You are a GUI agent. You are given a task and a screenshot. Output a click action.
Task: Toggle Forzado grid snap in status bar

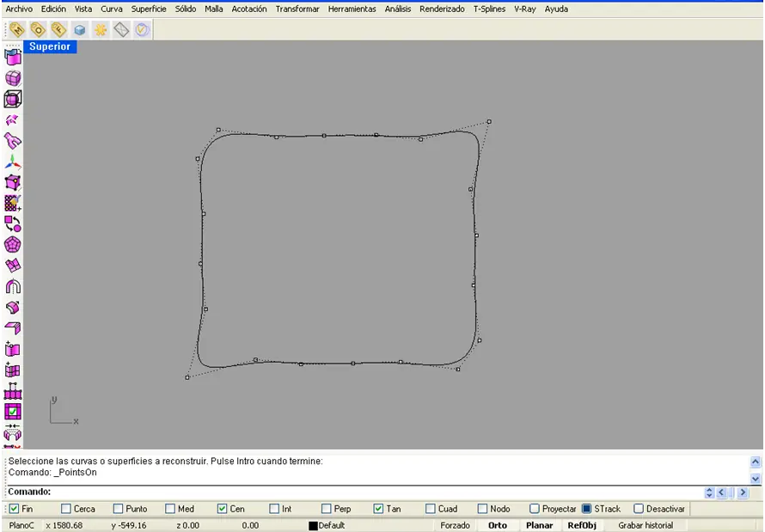coord(455,525)
